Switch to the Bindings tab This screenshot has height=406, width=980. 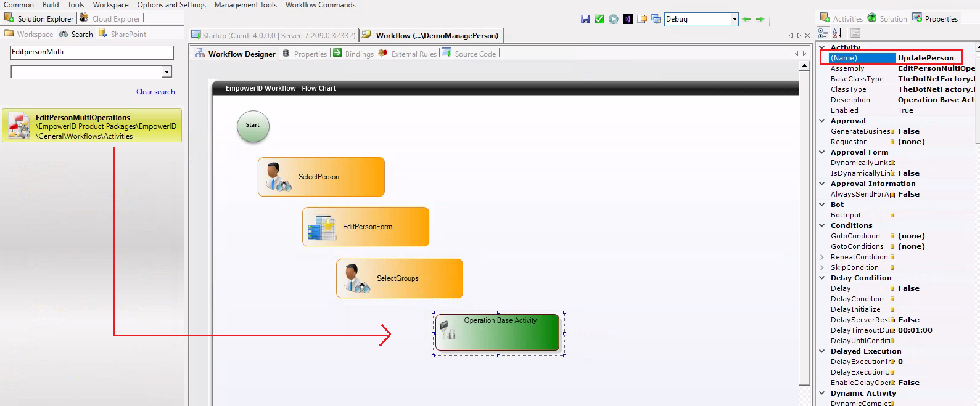tap(353, 54)
